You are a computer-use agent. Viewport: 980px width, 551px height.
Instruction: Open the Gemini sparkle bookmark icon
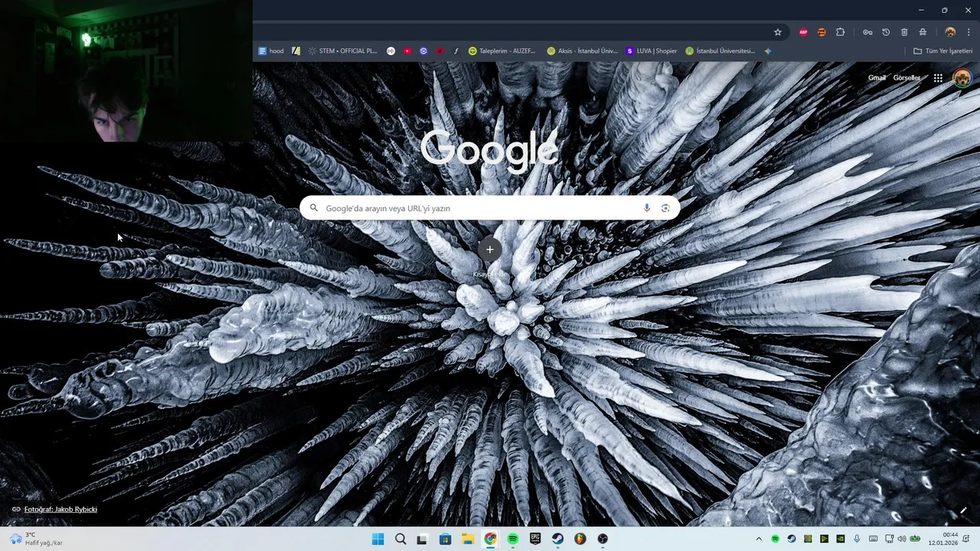(x=768, y=51)
